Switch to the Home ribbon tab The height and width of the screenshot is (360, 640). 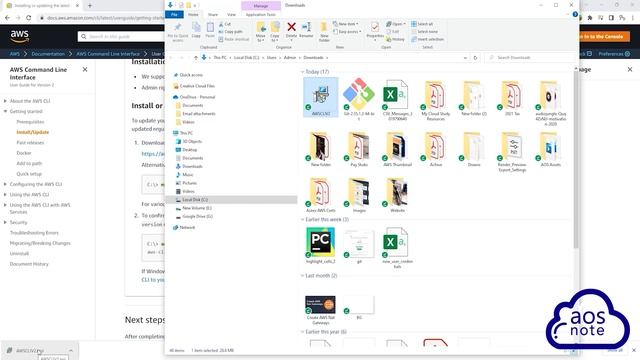(193, 14)
